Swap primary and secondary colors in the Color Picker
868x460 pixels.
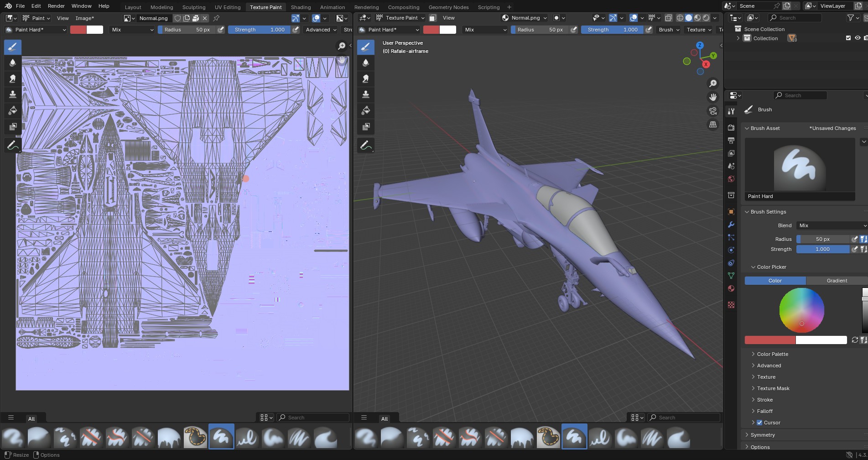(855, 340)
